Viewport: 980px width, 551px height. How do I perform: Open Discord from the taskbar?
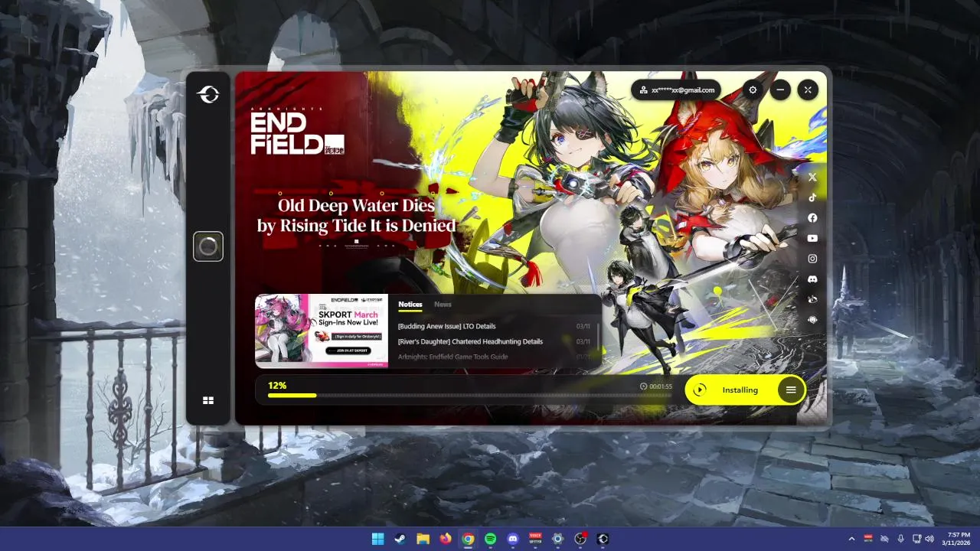(x=513, y=539)
